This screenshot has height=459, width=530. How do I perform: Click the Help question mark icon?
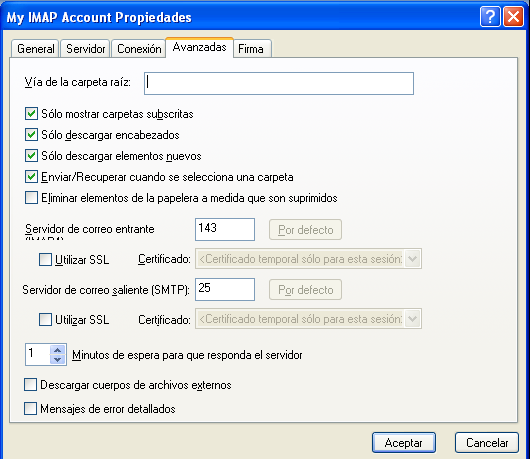(490, 17)
